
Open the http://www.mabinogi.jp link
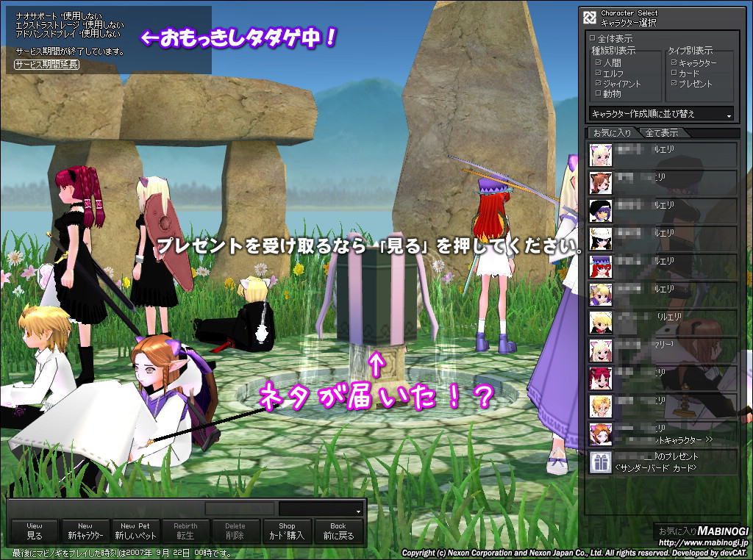tap(703, 543)
